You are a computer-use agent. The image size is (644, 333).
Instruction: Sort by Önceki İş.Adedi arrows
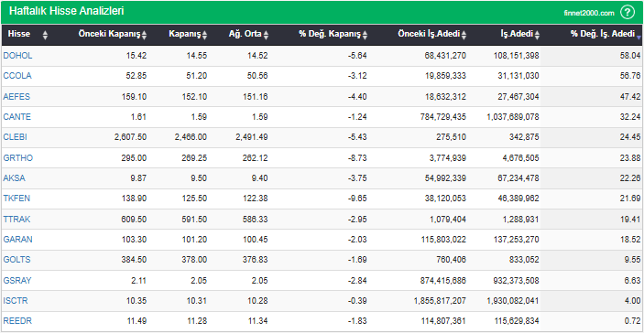tap(464, 36)
